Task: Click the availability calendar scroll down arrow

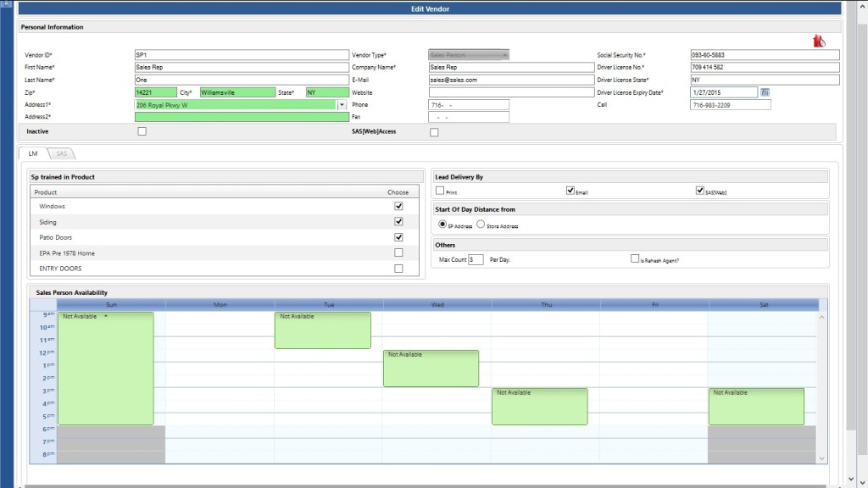Action: click(822, 458)
